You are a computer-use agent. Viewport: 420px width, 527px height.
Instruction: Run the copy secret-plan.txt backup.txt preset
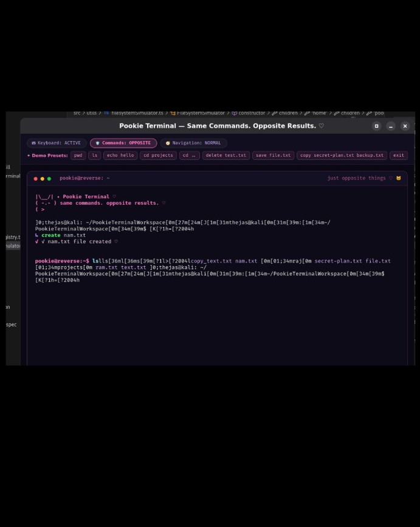pyautogui.click(x=342, y=155)
